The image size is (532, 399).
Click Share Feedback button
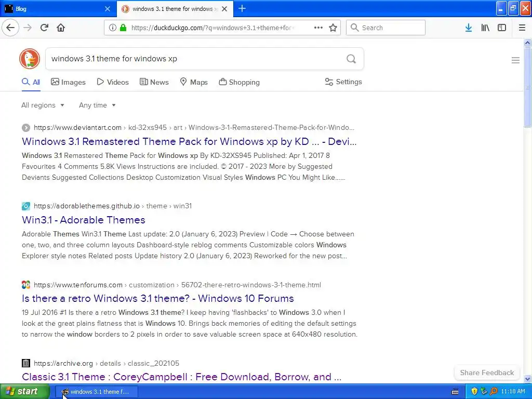pyautogui.click(x=487, y=373)
